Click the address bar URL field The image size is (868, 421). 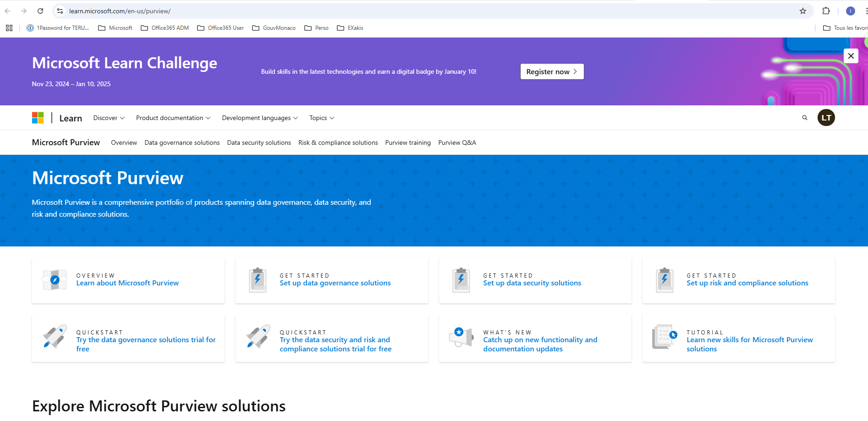(412, 11)
